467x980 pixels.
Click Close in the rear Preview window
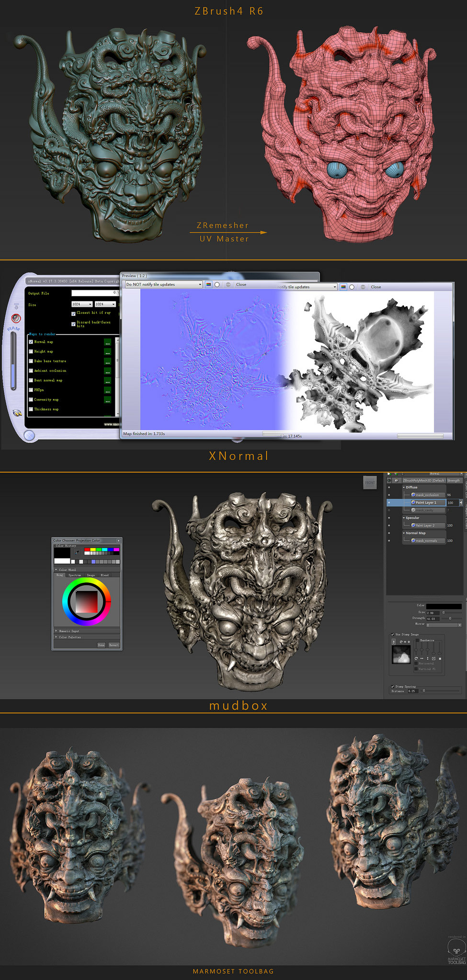[x=376, y=287]
